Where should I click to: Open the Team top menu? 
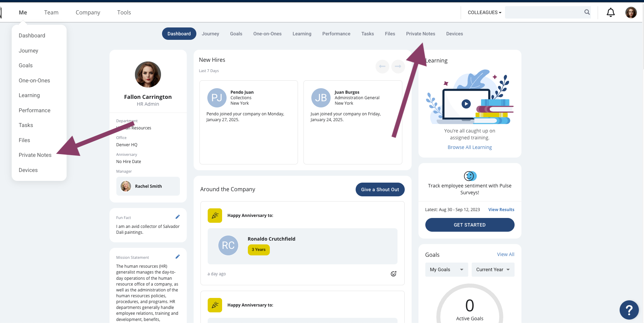coord(51,12)
